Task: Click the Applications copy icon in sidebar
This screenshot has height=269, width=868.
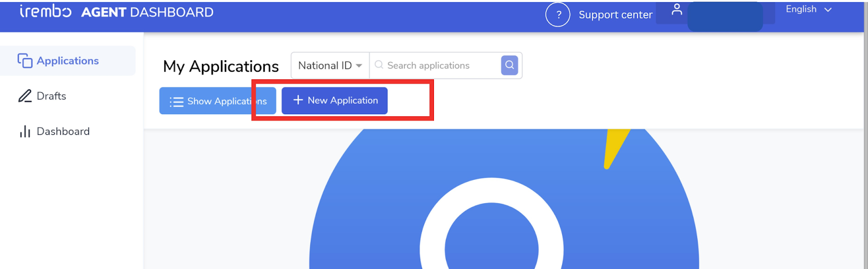Action: pos(25,60)
